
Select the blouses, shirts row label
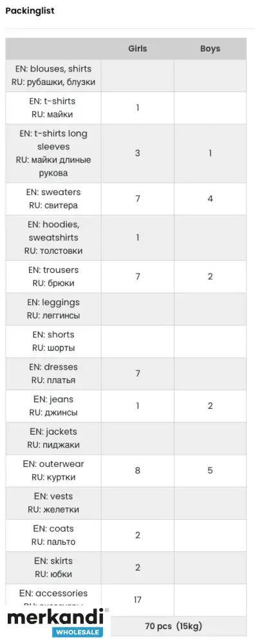coord(53,75)
